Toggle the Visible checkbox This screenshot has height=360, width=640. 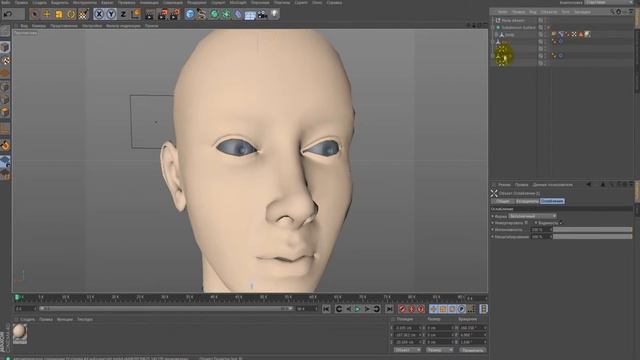[561, 222]
